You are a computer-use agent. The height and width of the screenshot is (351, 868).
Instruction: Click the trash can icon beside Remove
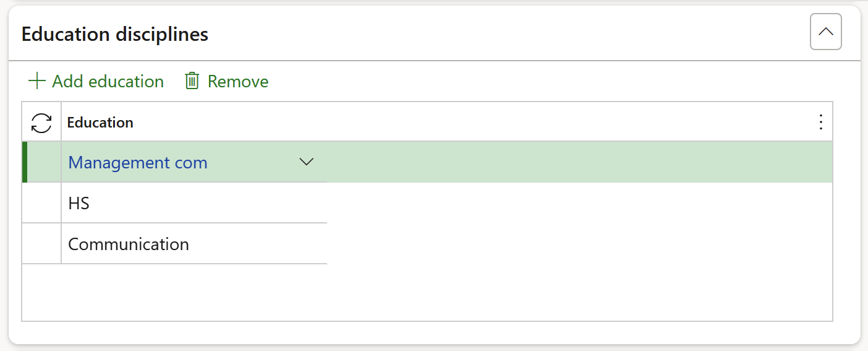tap(192, 81)
